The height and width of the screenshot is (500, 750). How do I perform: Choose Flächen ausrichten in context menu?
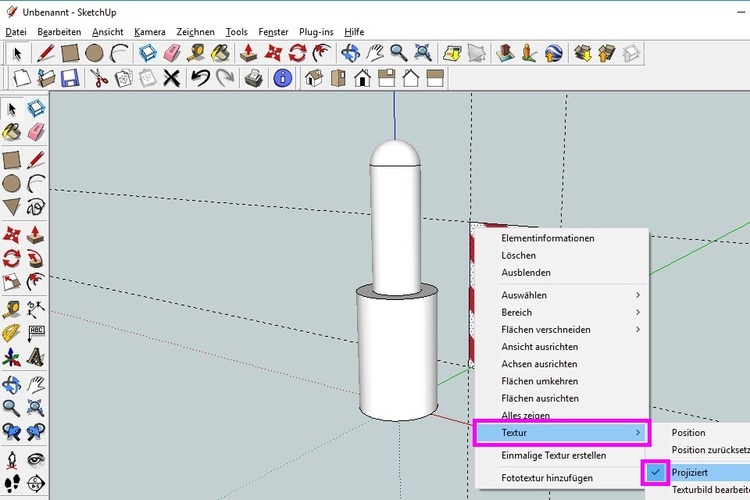coord(540,399)
